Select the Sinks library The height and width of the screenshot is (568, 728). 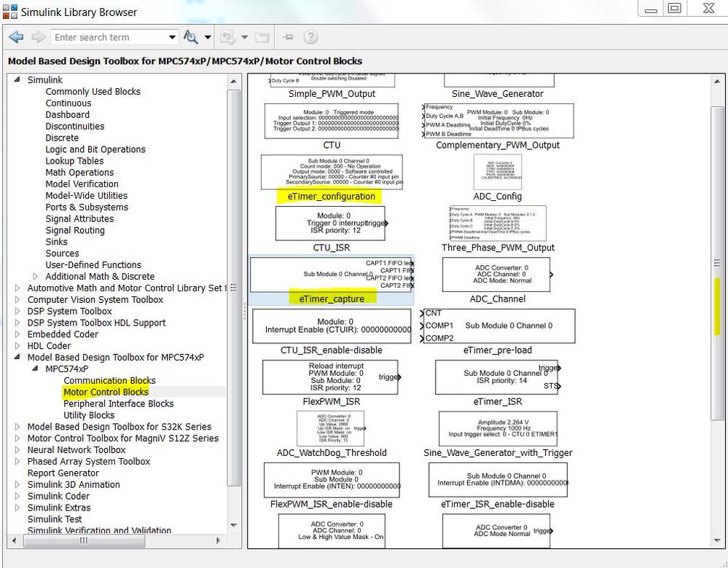(56, 242)
